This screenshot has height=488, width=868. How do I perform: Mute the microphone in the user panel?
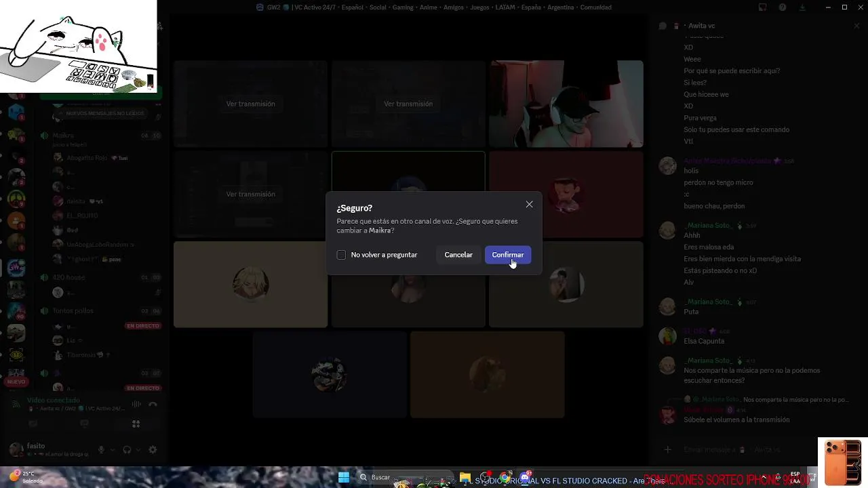click(102, 449)
